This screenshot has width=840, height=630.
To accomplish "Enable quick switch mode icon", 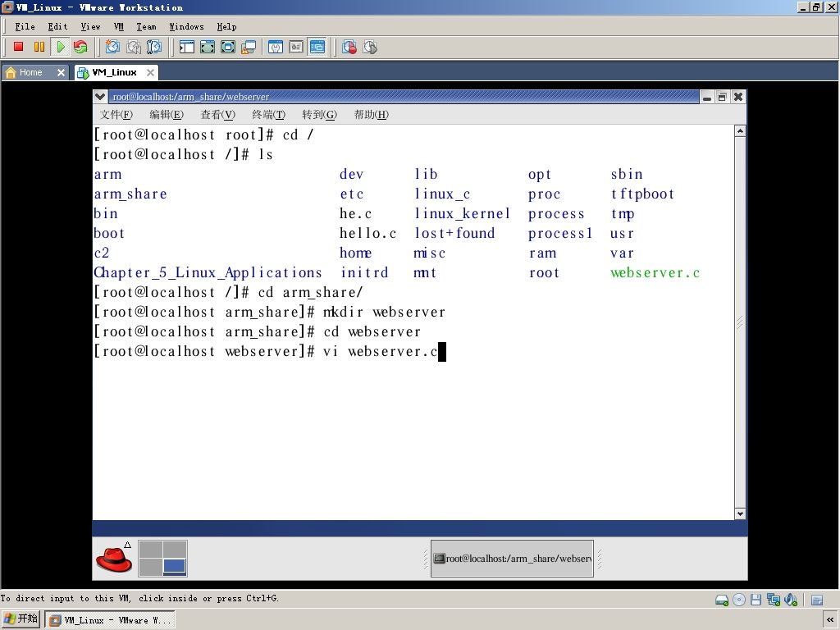I will coord(228,47).
